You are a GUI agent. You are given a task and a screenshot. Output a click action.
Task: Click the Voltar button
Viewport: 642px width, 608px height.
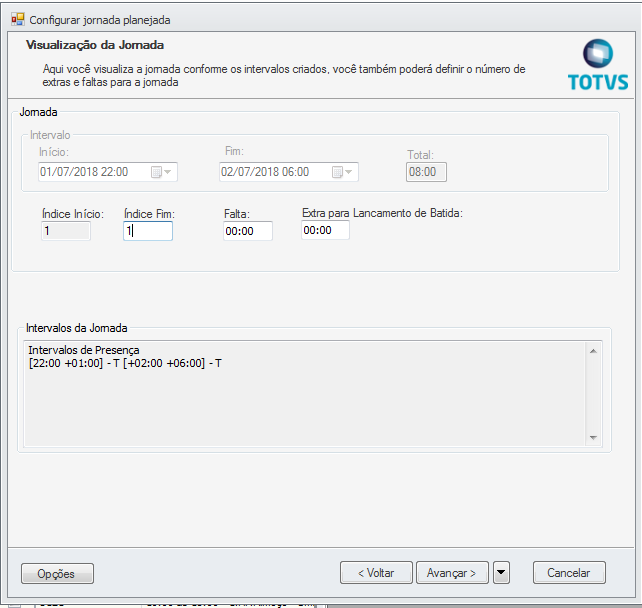click(376, 572)
